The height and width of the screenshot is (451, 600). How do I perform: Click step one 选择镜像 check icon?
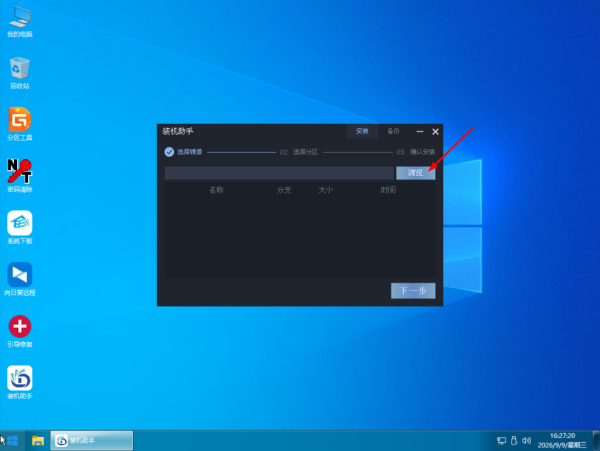pyautogui.click(x=169, y=152)
